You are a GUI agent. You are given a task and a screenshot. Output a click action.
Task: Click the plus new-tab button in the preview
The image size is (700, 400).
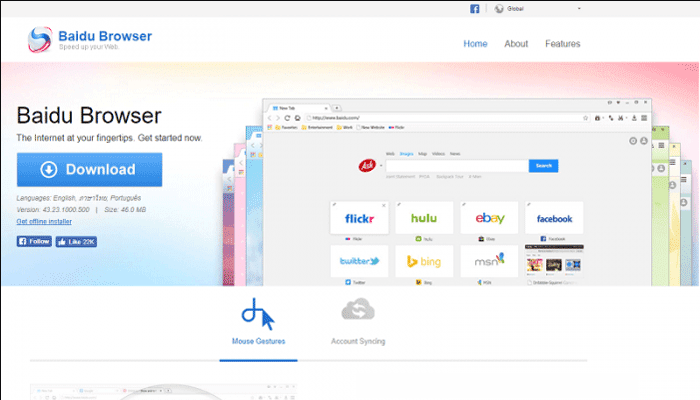(x=337, y=108)
